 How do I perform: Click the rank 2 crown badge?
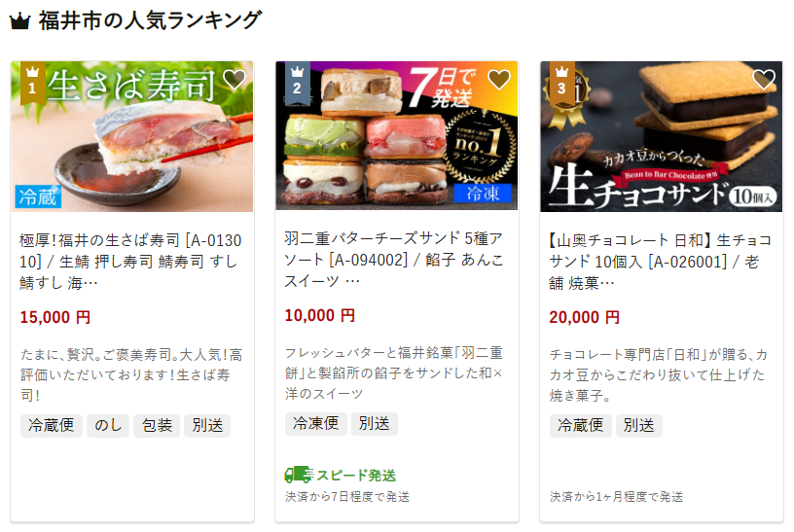click(297, 83)
